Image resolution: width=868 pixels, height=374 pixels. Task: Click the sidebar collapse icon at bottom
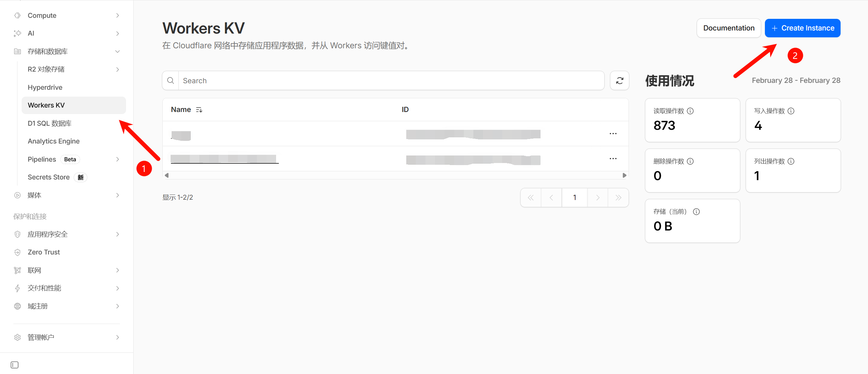tap(14, 365)
